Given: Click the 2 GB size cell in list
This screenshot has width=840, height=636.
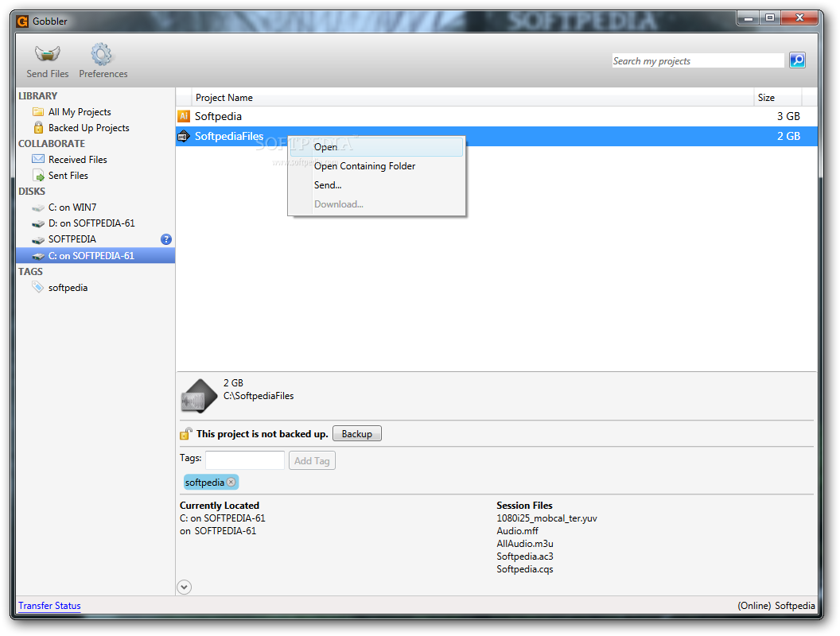Looking at the screenshot, I should point(788,137).
